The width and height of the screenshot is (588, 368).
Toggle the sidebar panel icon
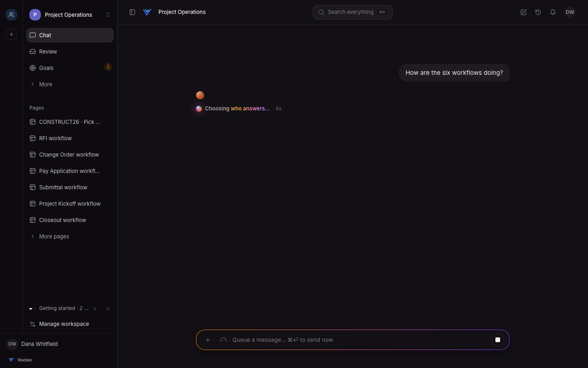(x=132, y=12)
